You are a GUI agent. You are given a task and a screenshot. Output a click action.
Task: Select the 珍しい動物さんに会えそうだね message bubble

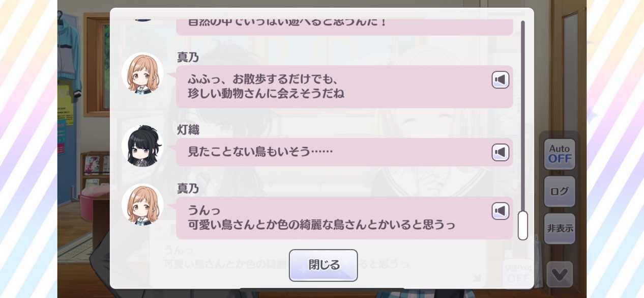[344, 87]
